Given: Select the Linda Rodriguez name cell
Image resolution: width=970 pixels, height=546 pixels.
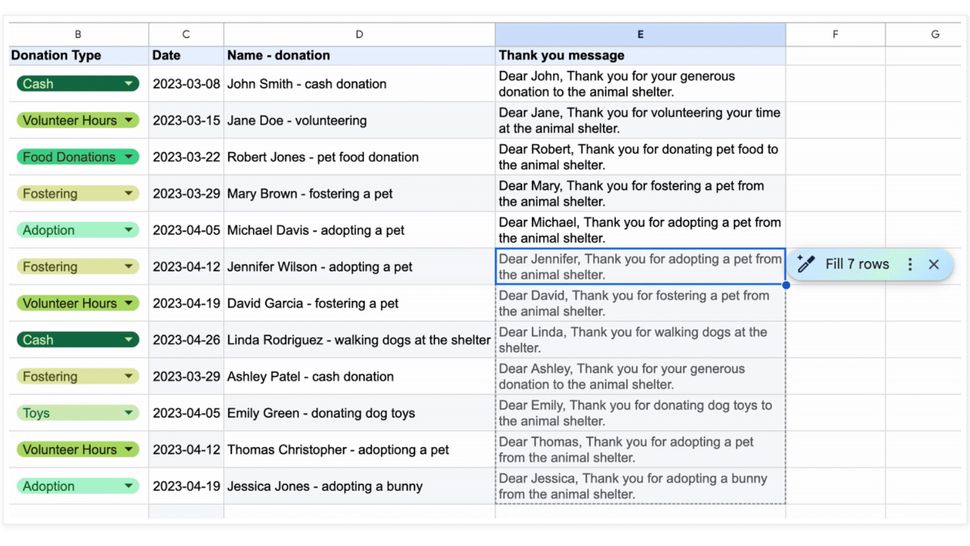Looking at the screenshot, I should pos(359,340).
